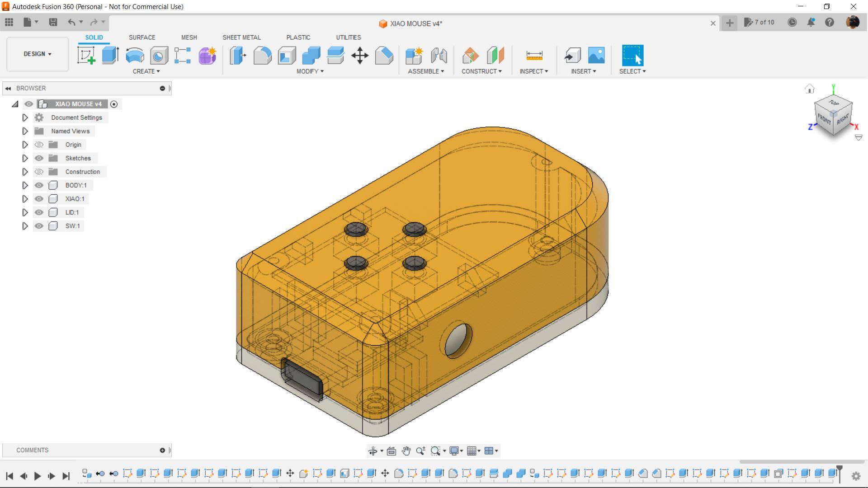Click the Move/Copy arrows icon
868x488 pixels.
360,56
